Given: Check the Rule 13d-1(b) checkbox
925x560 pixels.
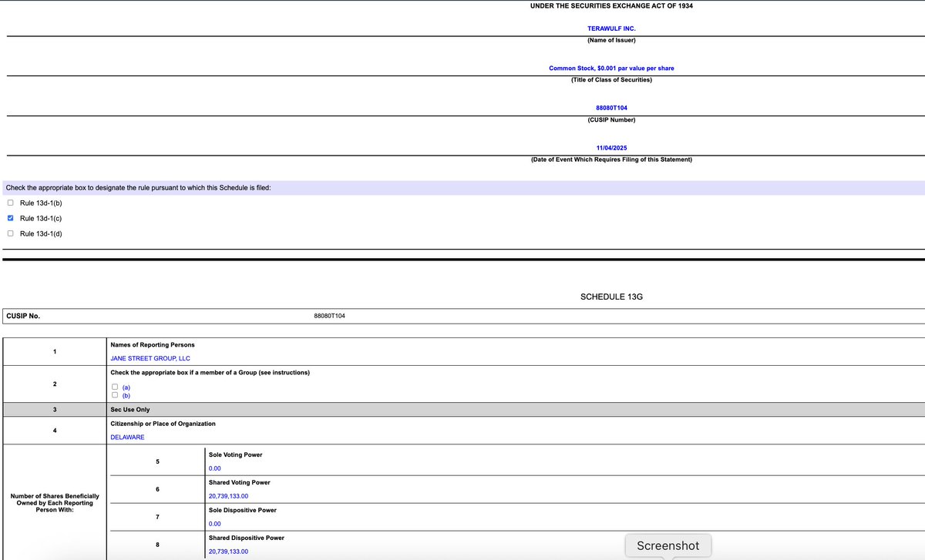Looking at the screenshot, I should [x=10, y=203].
